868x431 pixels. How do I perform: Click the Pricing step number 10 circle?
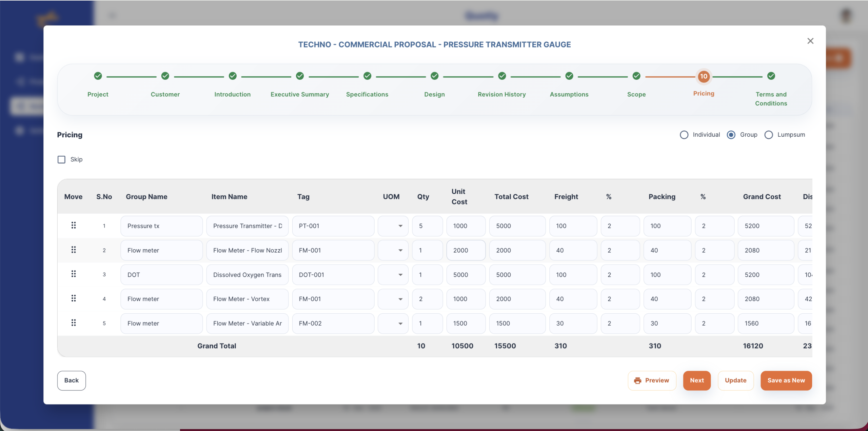[x=704, y=76]
